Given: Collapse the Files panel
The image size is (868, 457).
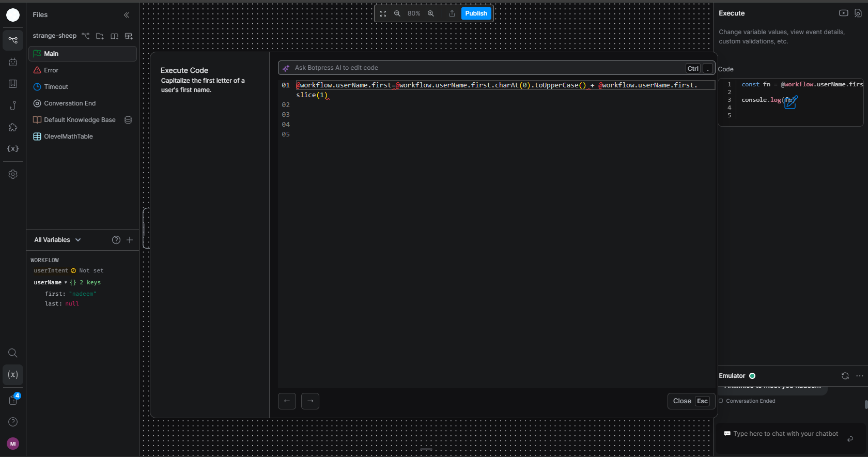Looking at the screenshot, I should click(x=127, y=15).
